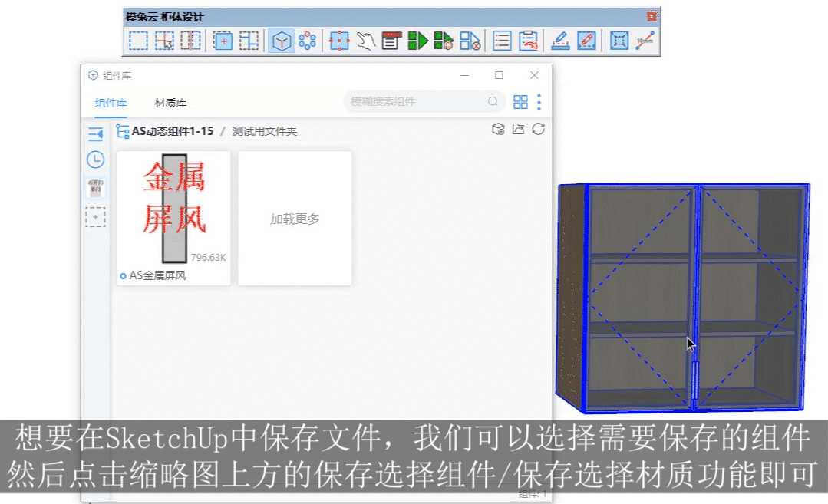Viewport: 828px width, 504px height.
Task: Click the 3D cube component tool in toolbar
Action: [x=282, y=41]
